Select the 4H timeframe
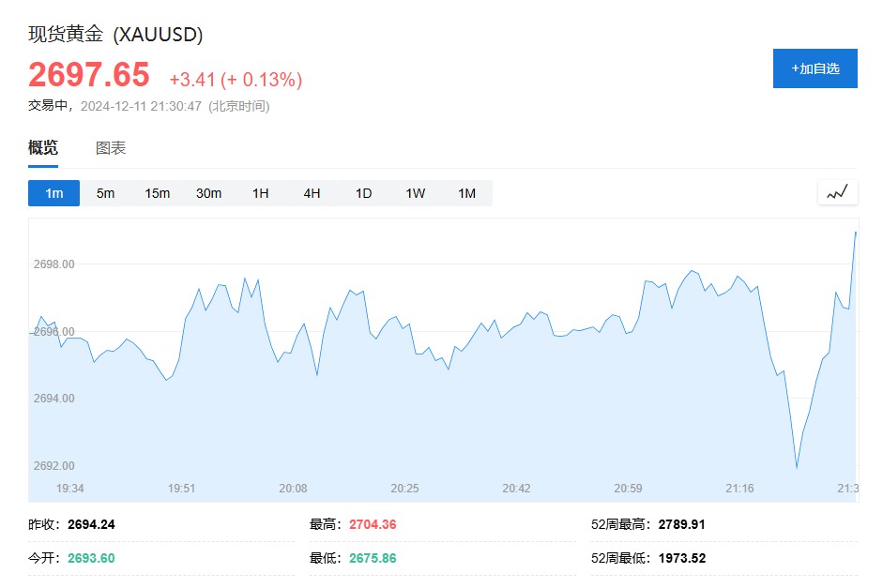The height and width of the screenshot is (588, 883). [x=312, y=193]
